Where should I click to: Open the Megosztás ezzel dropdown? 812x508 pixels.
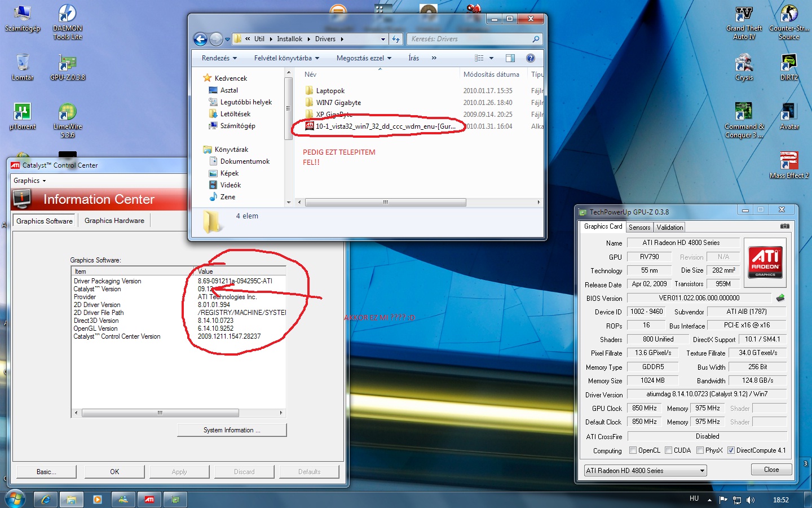[x=364, y=58]
